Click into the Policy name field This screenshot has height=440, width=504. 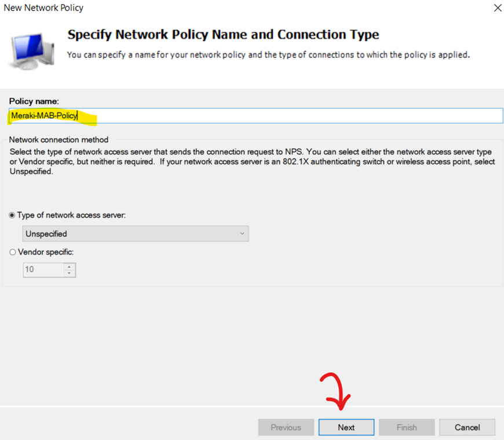coord(256,116)
